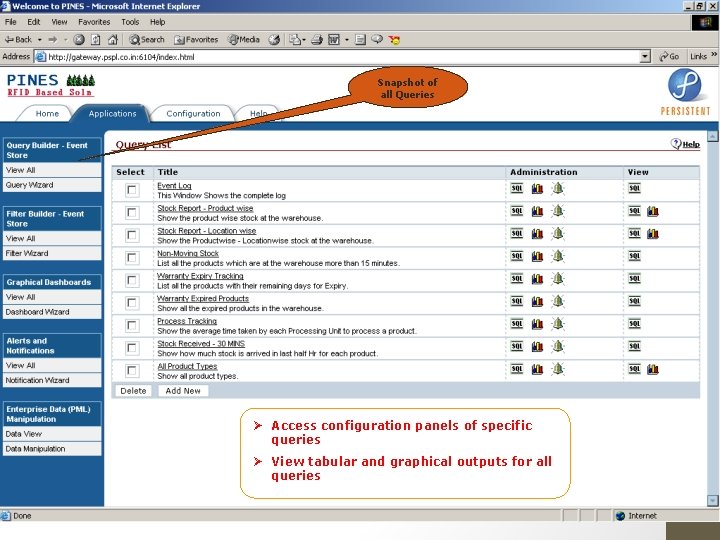Viewport: 720px width, 540px height.
Task: Tick the Non-Moving Stock checkbox
Action: [x=132, y=258]
